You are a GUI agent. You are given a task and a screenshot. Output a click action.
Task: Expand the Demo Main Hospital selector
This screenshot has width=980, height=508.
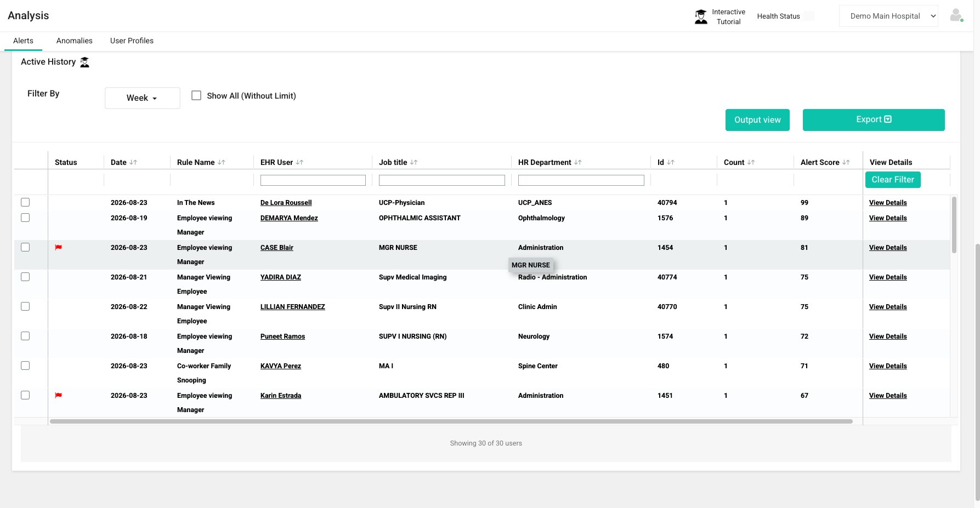click(888, 16)
